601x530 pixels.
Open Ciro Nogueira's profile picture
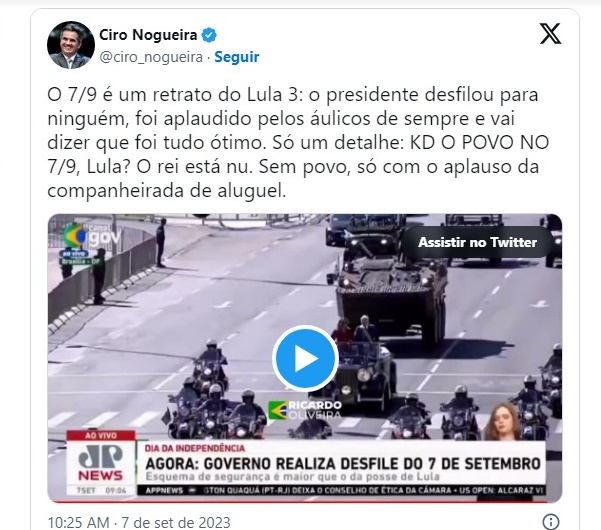coord(71,45)
